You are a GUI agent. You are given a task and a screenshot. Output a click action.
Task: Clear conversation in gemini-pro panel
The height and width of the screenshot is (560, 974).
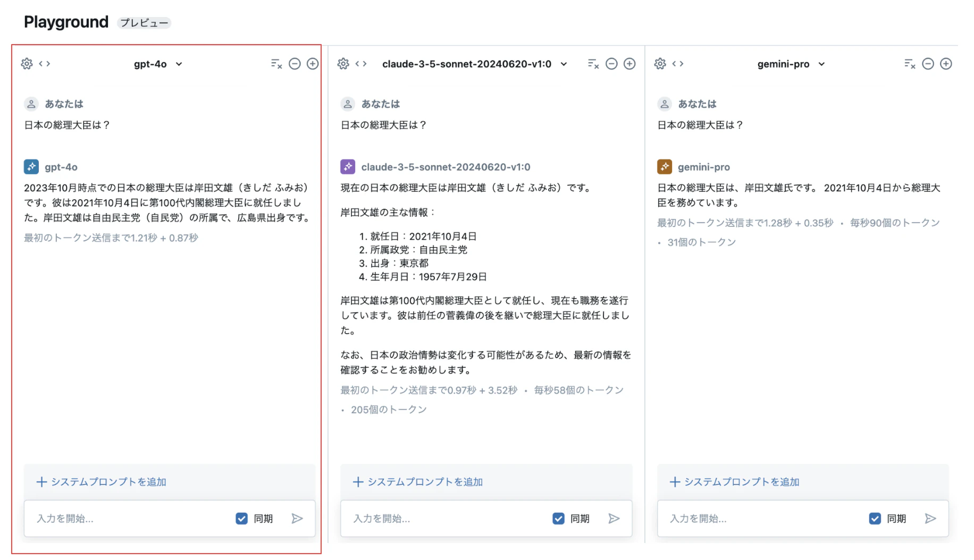coord(910,64)
